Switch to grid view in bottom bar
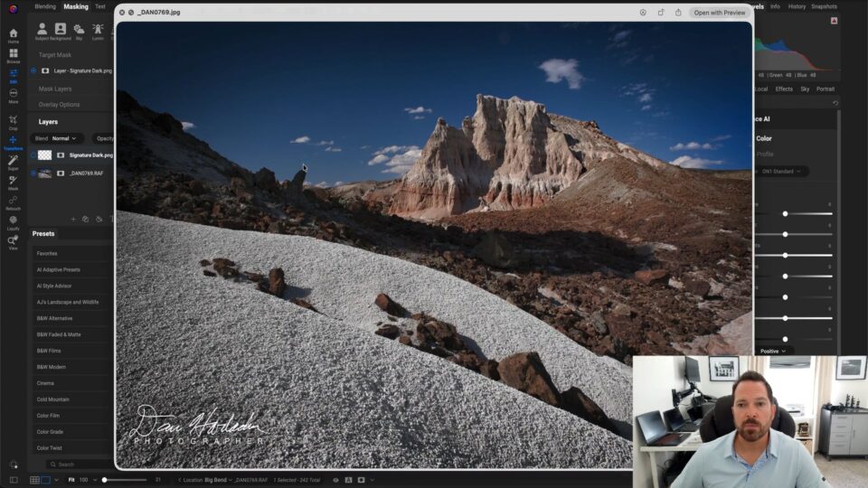The image size is (868, 488). (34, 480)
